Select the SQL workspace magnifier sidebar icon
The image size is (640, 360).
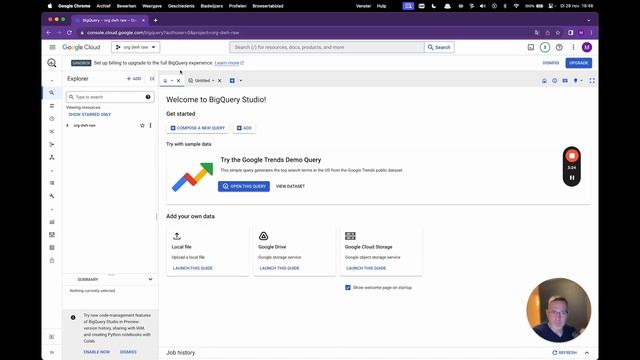pos(52,93)
